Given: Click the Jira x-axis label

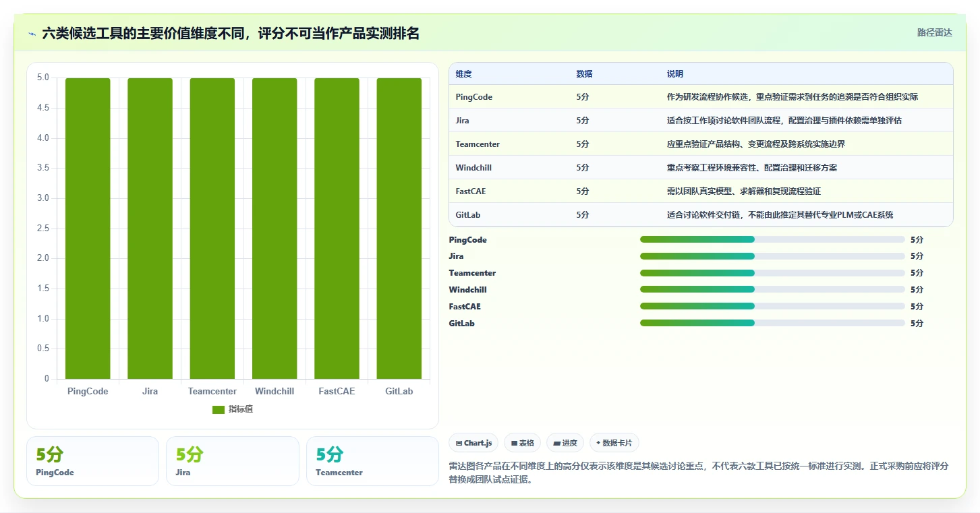Looking at the screenshot, I should tap(150, 391).
